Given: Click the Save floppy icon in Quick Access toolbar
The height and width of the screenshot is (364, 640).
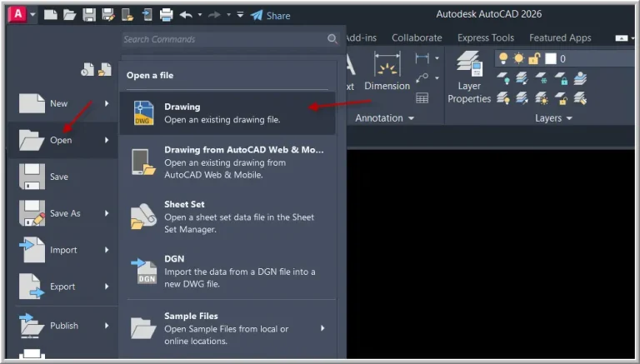Looking at the screenshot, I should pos(89,15).
